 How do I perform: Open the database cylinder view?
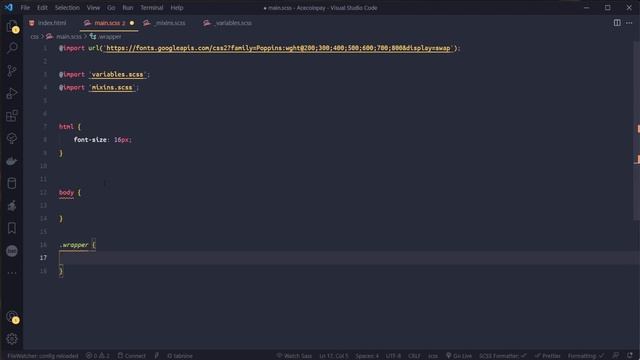click(12, 183)
